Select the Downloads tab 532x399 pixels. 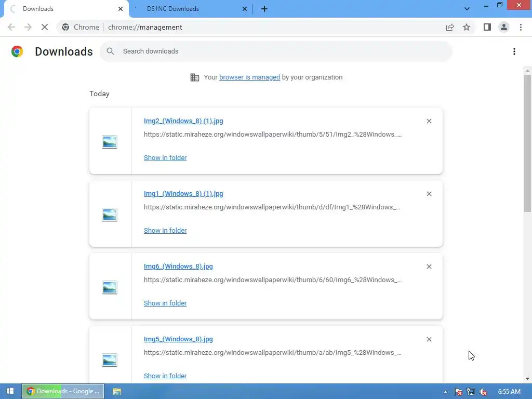[66, 9]
